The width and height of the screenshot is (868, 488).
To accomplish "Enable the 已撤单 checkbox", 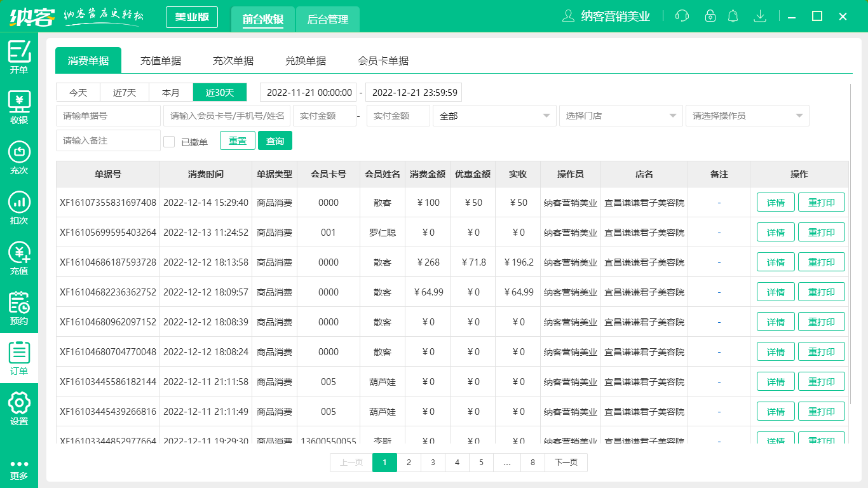I will click(x=169, y=140).
